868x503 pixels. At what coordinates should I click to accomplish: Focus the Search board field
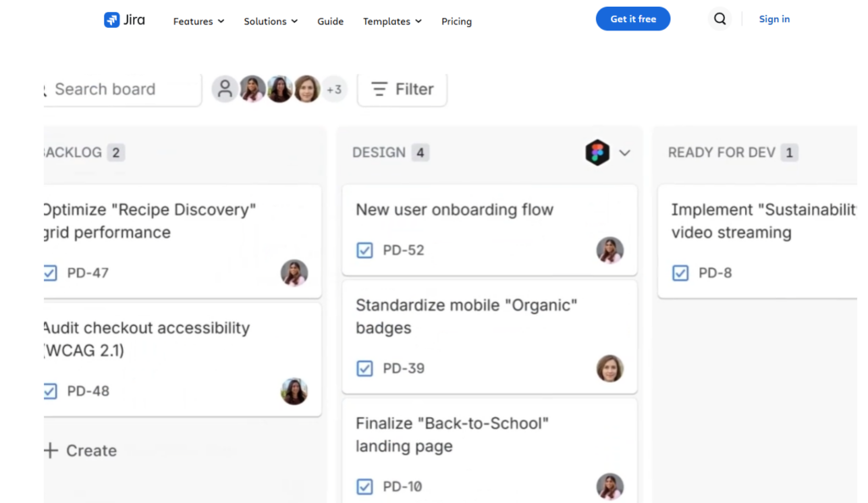pyautogui.click(x=122, y=89)
